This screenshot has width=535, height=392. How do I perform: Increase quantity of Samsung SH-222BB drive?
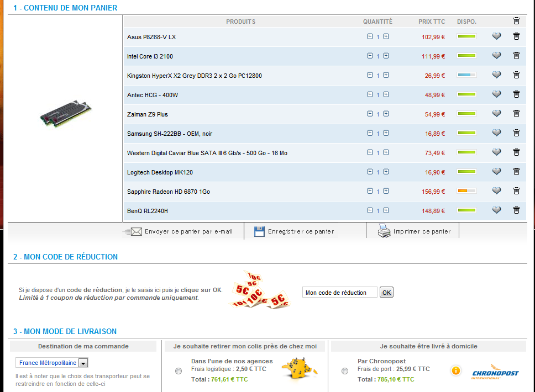[386, 133]
